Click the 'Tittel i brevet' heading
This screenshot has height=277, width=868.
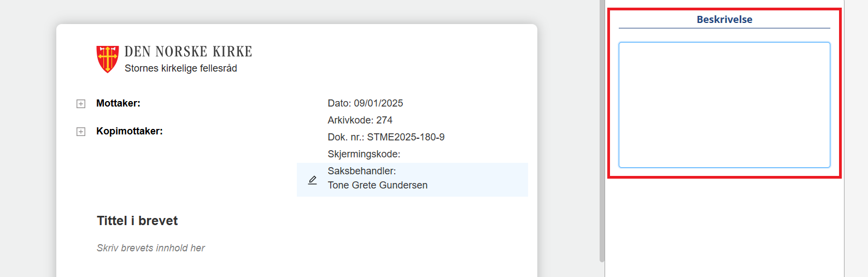pyautogui.click(x=137, y=221)
